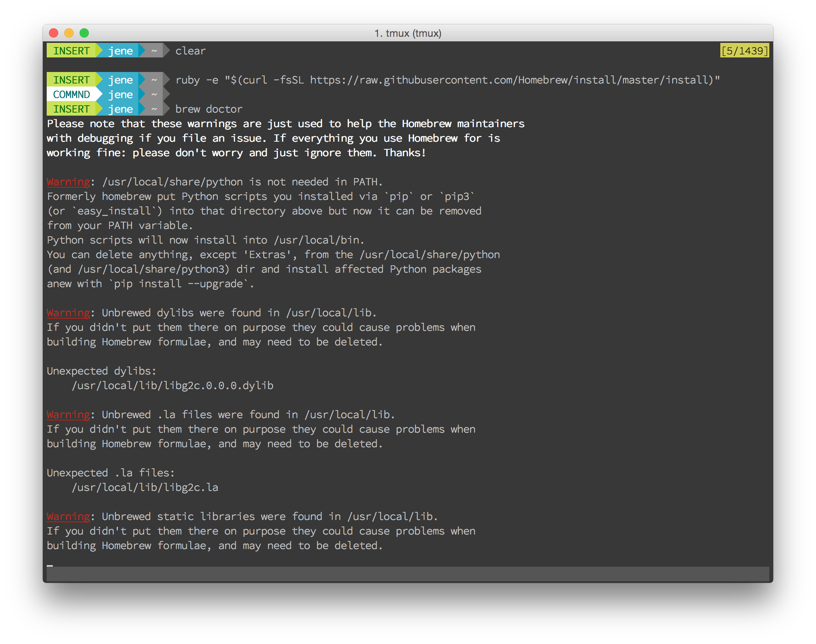Click the Warning label for .la files
This screenshot has width=816, height=644.
pos(68,415)
